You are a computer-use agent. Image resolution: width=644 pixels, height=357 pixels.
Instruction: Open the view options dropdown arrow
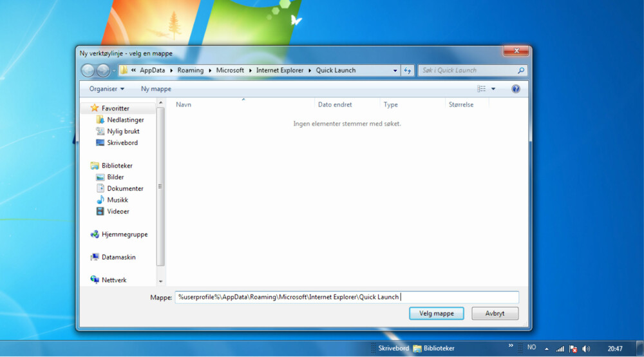[493, 89]
